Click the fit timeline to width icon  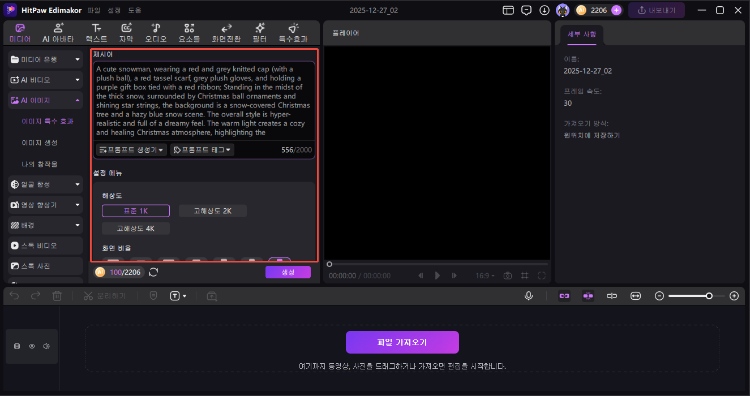tap(635, 296)
